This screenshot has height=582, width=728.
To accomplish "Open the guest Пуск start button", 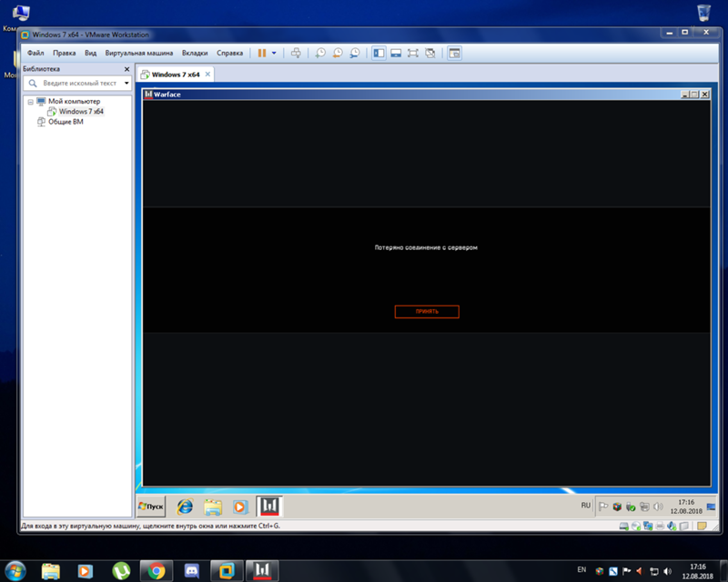I will 151,507.
